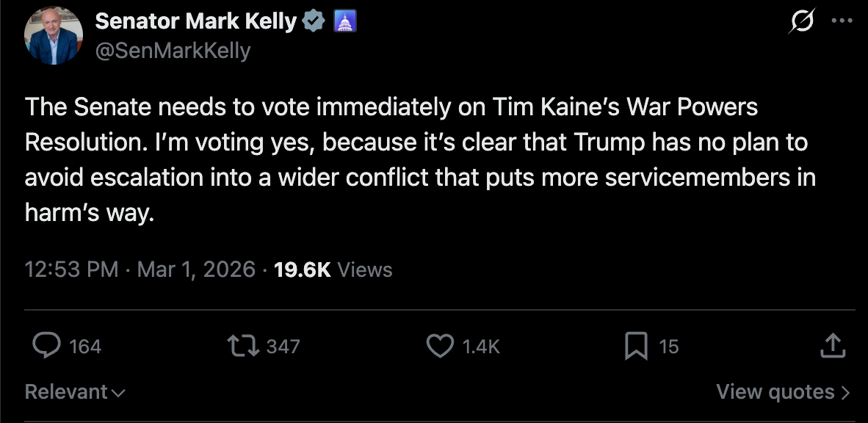Click Senator Mark Kelly's profile picture
Screen dimensions: 868x423
coord(53,37)
